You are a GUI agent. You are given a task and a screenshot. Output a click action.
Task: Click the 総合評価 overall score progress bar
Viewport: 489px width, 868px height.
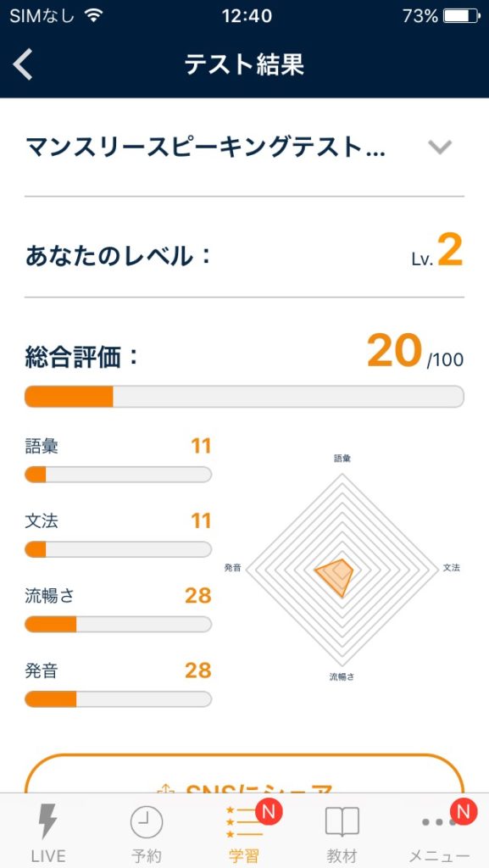(x=244, y=397)
